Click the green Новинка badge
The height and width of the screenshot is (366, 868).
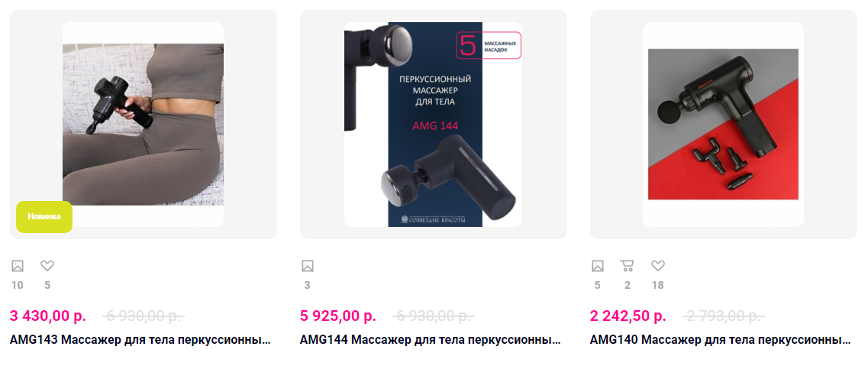(44, 216)
